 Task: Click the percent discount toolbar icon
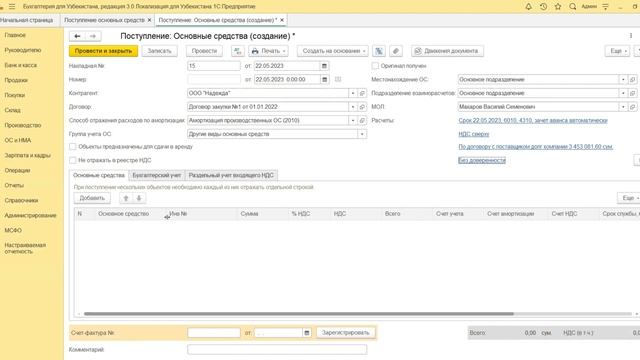[x=379, y=51]
